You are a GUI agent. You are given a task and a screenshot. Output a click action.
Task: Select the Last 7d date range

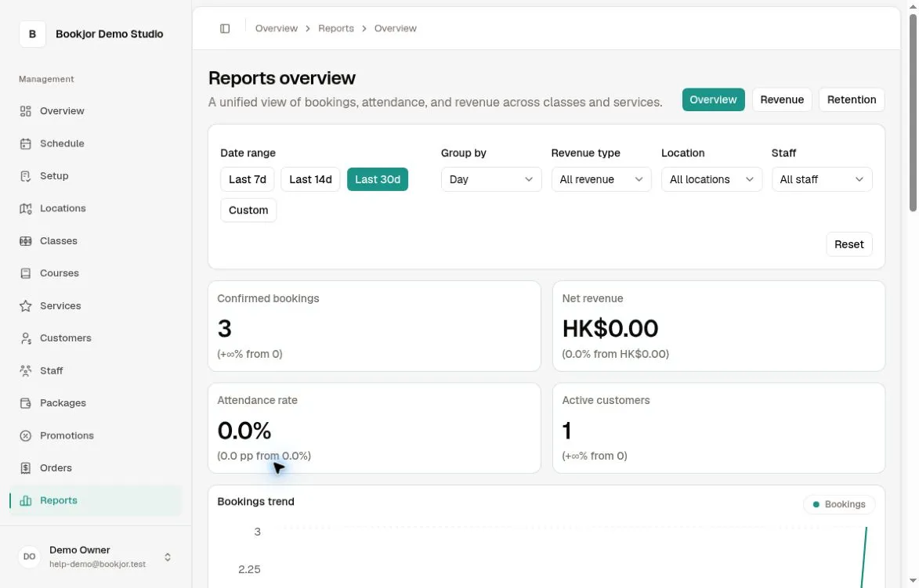click(x=248, y=179)
